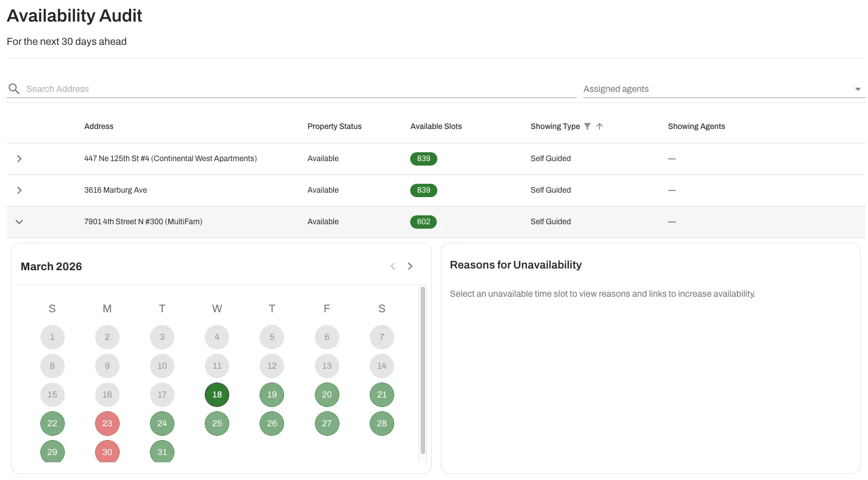Click the calendar panel scrollbar
This screenshot has width=868, height=480.
[x=423, y=370]
